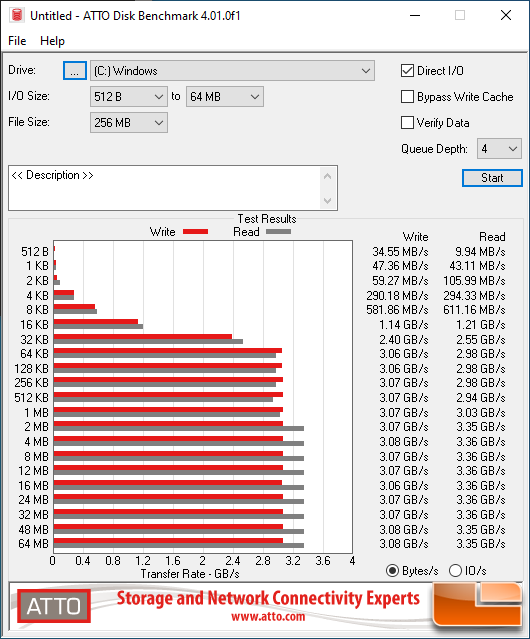Click the ATTO Disk Benchmark title bar icon
Image resolution: width=530 pixels, height=639 pixels.
[17, 15]
